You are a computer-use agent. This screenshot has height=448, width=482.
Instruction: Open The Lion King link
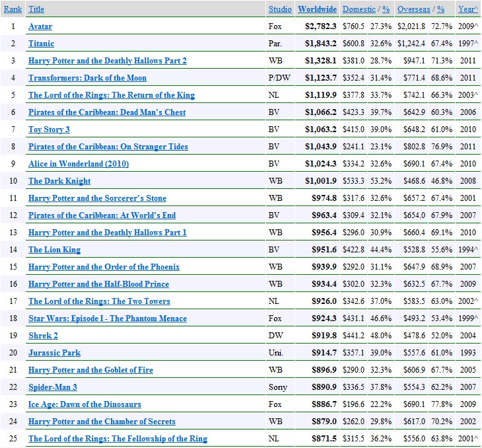click(55, 250)
